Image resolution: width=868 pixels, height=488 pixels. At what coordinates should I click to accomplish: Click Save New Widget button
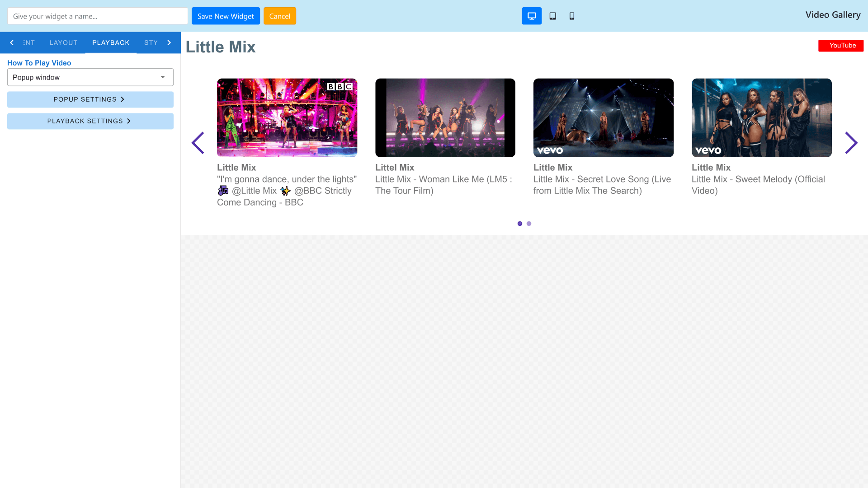pos(226,16)
